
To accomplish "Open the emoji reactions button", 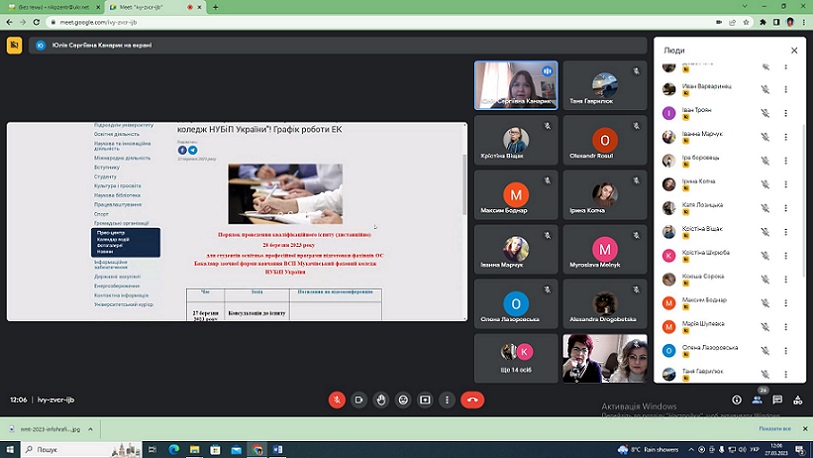I will (x=403, y=400).
